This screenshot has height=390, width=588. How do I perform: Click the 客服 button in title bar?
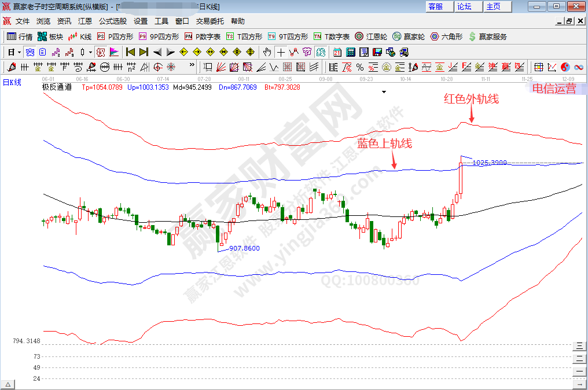pos(436,6)
